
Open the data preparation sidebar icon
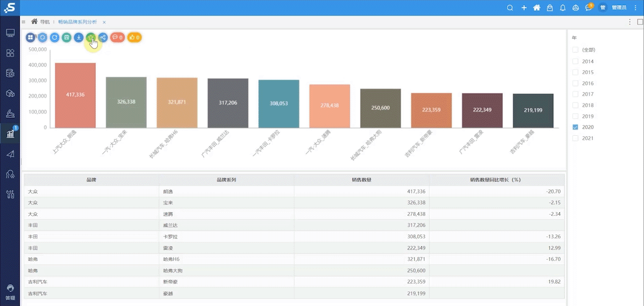pos(10,114)
